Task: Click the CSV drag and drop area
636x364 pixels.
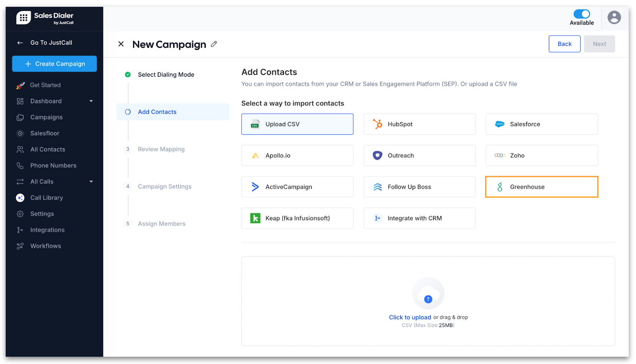Action: tap(428, 301)
